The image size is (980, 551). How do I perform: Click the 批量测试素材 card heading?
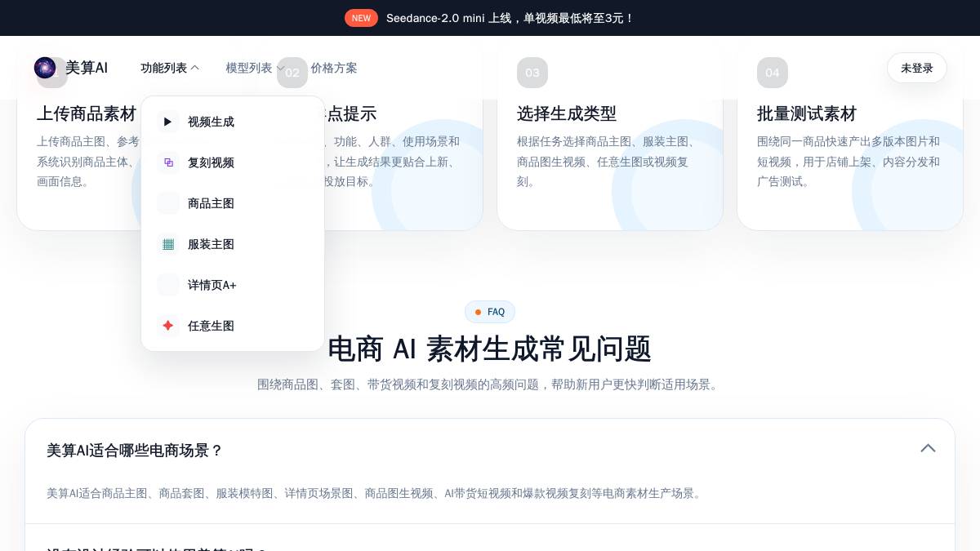coord(807,113)
